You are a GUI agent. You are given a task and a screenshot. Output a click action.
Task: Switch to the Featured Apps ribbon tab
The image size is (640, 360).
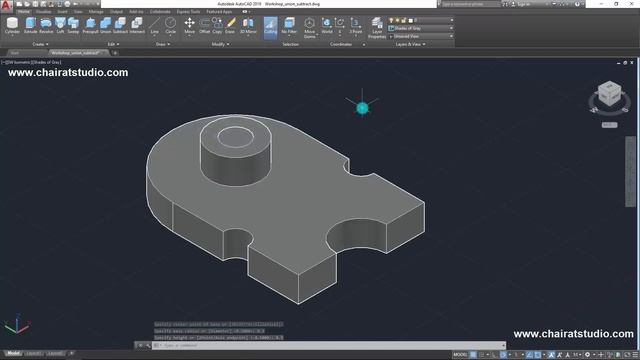point(219,12)
